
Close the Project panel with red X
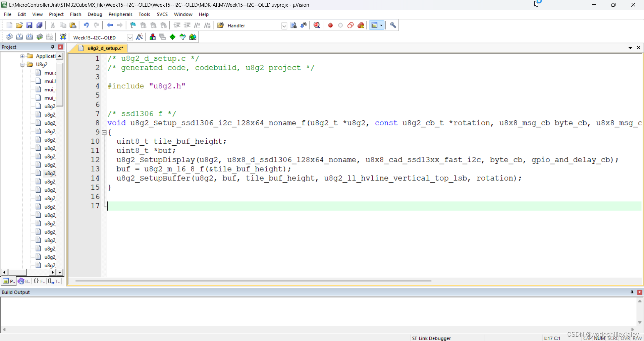tap(60, 47)
